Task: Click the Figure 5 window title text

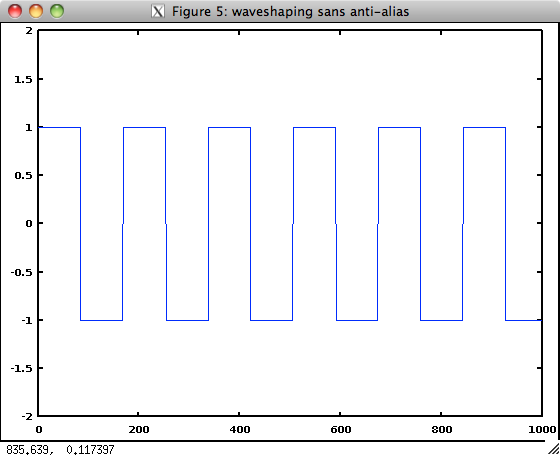Action: click(290, 11)
